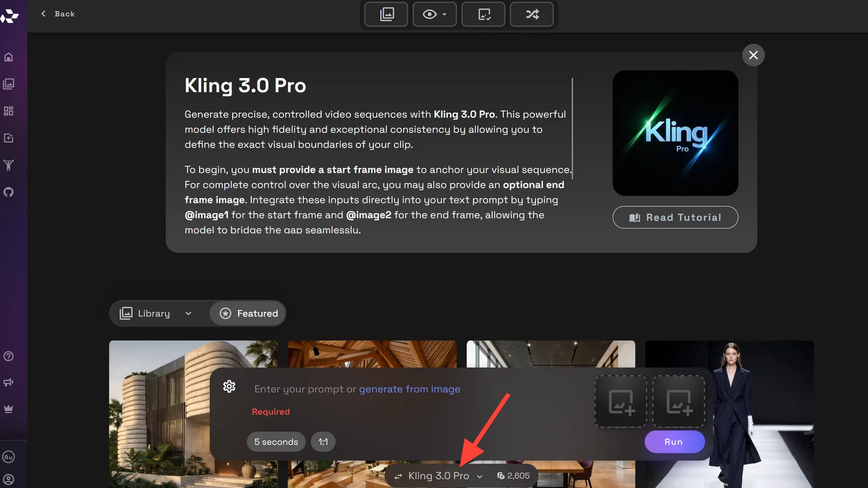Screen dimensions: 868x488
Task: Open prompt settings gear icon
Action: click(229, 387)
